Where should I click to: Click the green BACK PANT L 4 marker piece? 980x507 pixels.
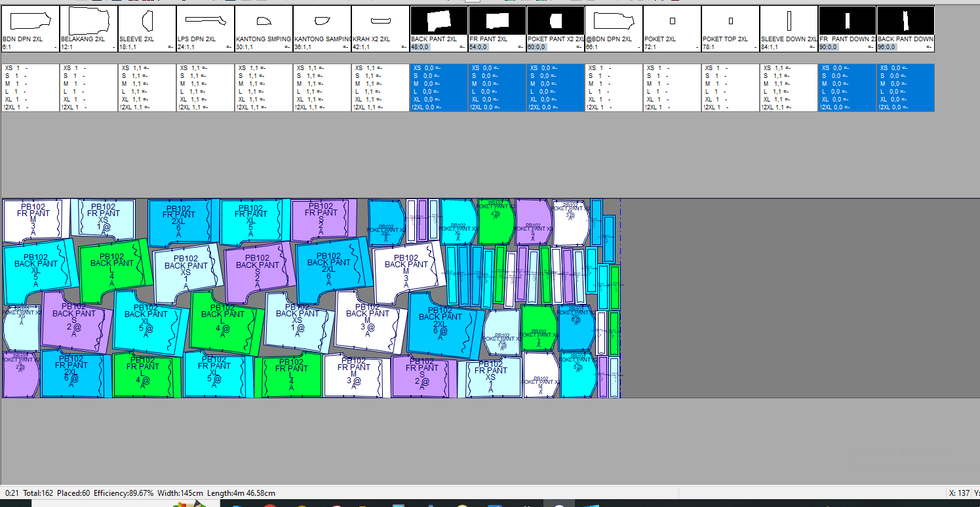tap(113, 271)
